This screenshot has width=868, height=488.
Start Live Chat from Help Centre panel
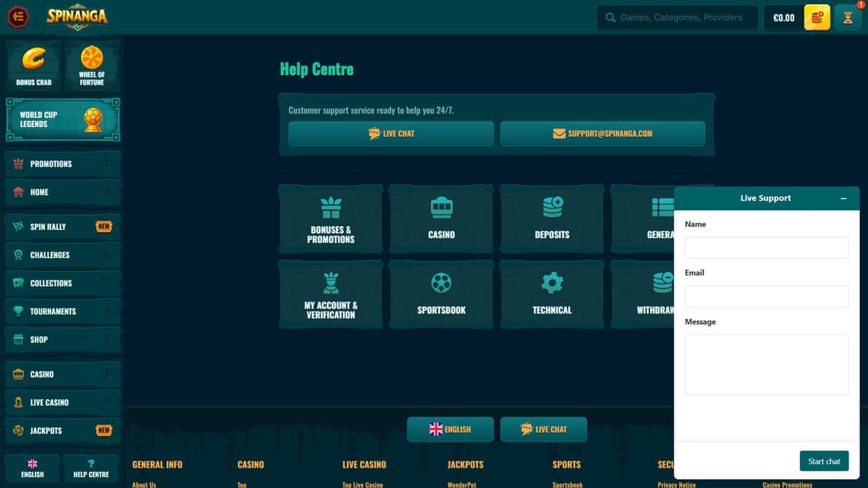[391, 134]
